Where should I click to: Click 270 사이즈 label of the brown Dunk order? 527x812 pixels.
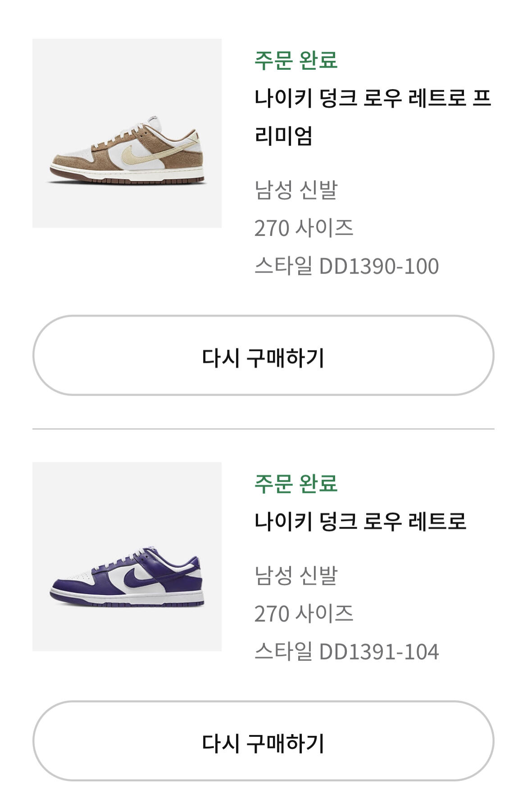[304, 228]
